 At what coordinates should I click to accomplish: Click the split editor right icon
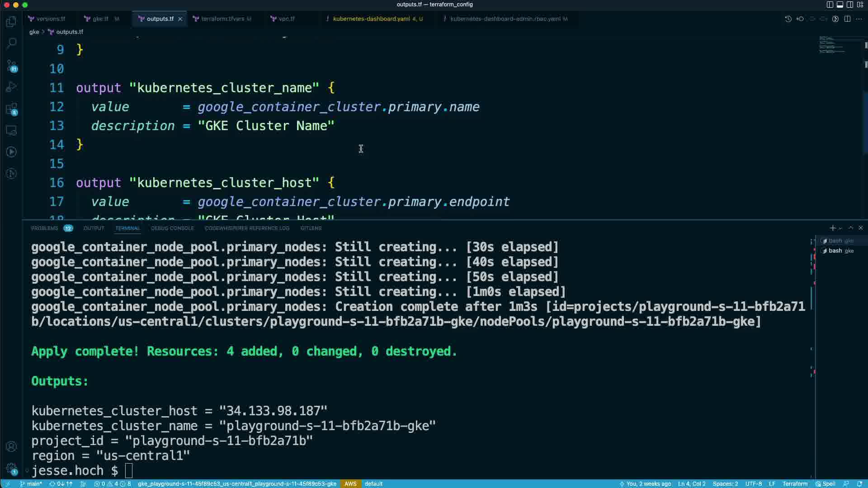coord(847,19)
